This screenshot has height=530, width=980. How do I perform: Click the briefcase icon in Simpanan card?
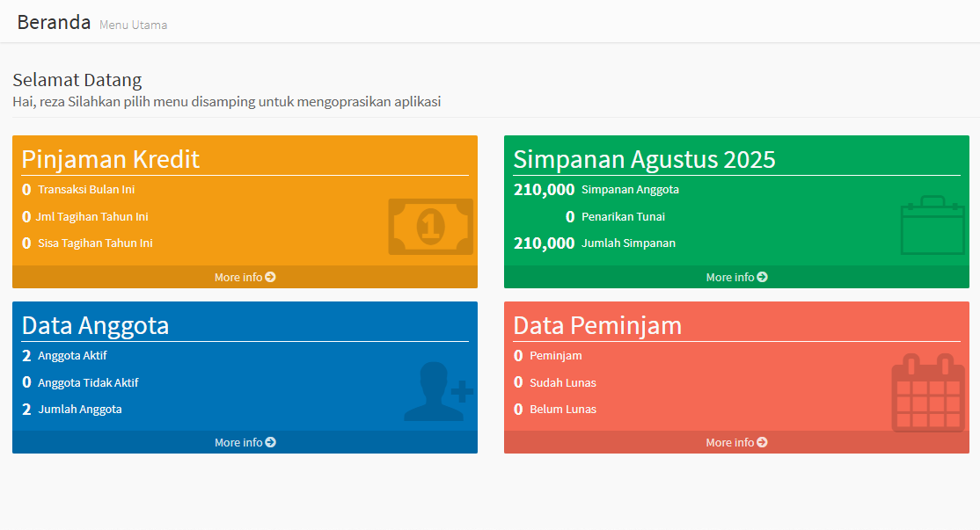(x=932, y=226)
